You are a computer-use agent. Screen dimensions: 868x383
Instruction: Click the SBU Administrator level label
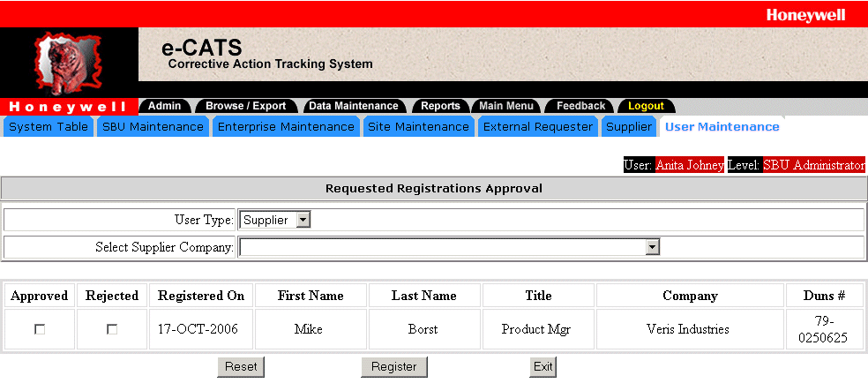tap(813, 165)
